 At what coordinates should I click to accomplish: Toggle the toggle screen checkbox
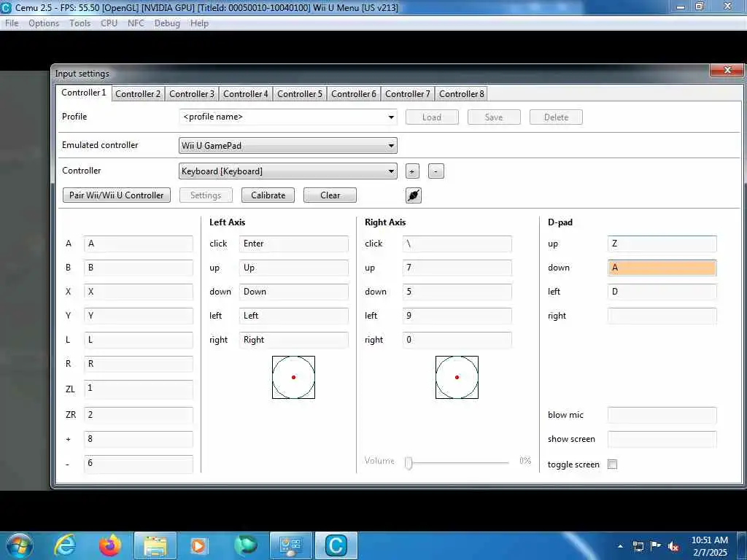click(613, 464)
